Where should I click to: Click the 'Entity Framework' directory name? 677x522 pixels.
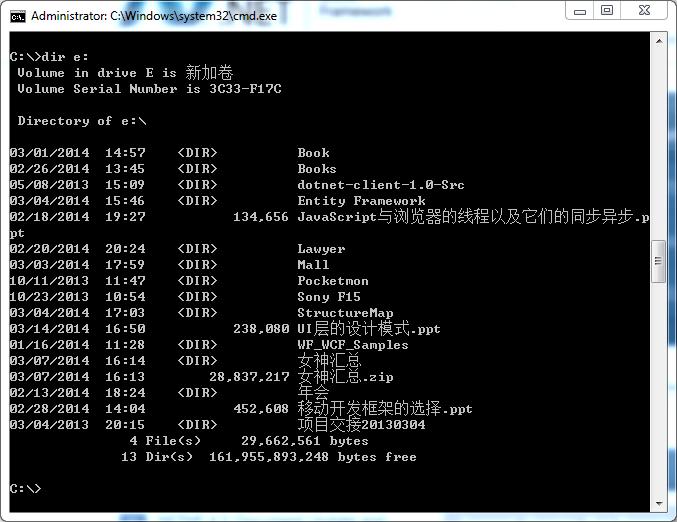pyautogui.click(x=361, y=201)
